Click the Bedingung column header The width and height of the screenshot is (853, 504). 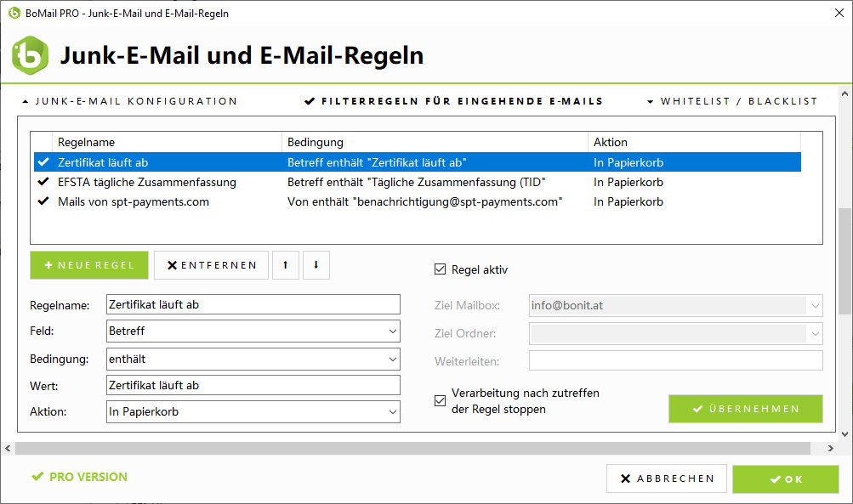click(435, 142)
